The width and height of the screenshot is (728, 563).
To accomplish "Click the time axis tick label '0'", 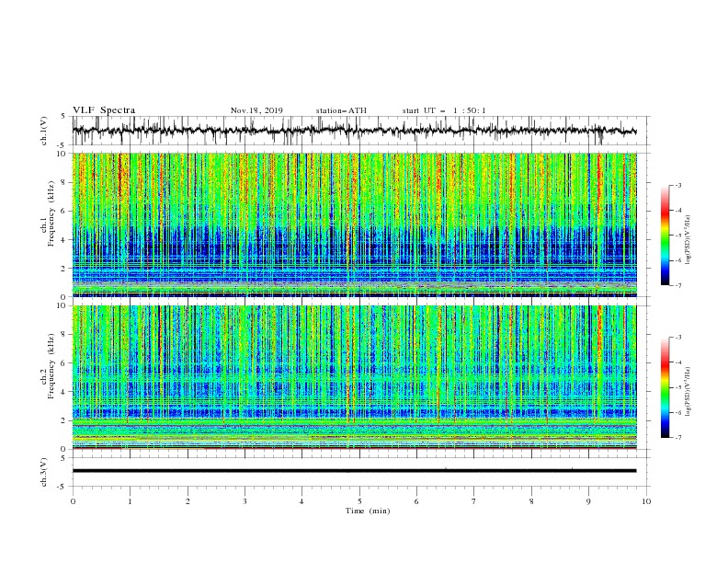I will pos(73,501).
